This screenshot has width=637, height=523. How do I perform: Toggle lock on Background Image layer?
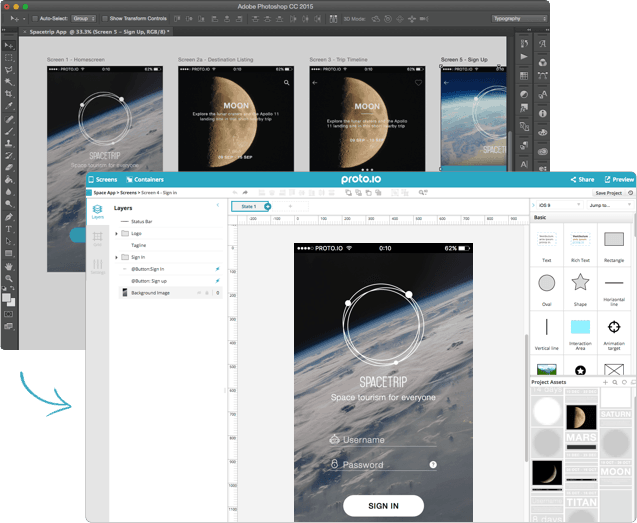(x=207, y=293)
